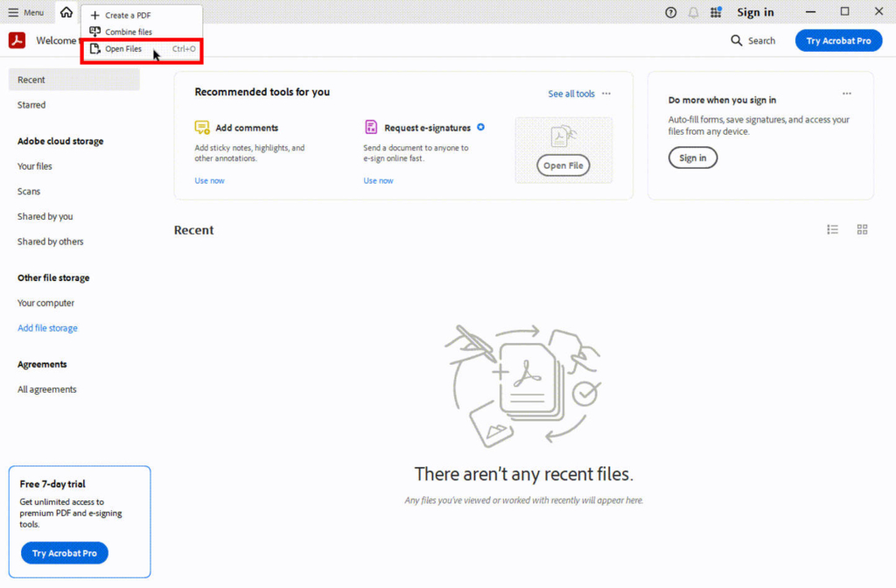Click the Open File button on the card
896x588 pixels.
(563, 165)
